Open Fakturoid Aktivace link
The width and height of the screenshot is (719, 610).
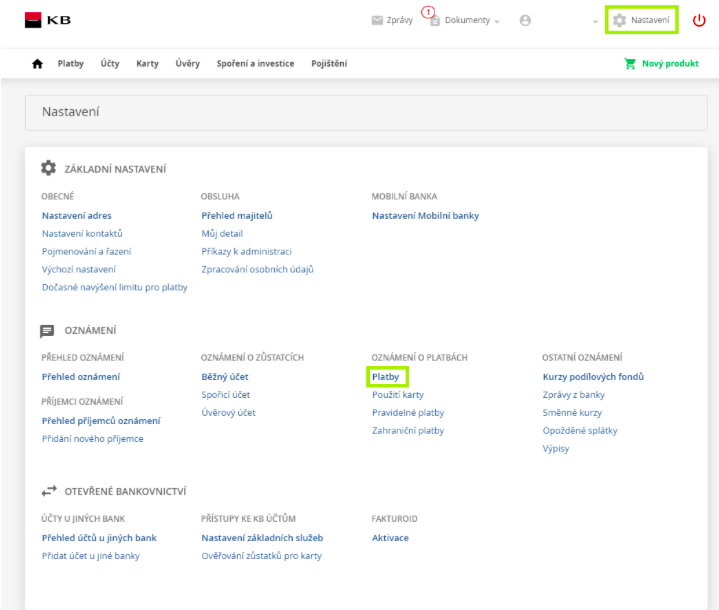390,538
